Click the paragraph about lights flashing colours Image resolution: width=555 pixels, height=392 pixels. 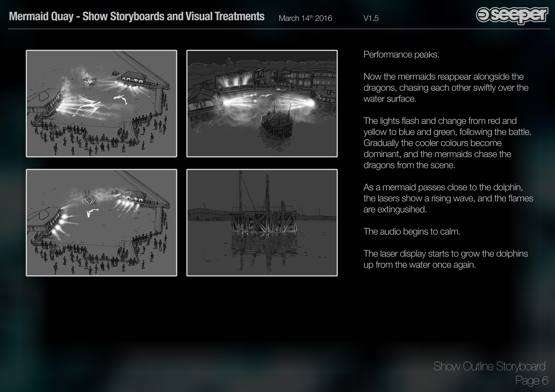tap(447, 143)
